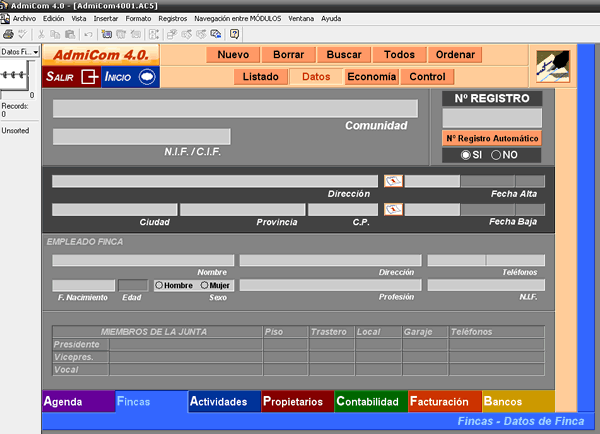Click the New Record toolbar icon
The height and width of the screenshot is (434, 600).
click(x=106, y=34)
